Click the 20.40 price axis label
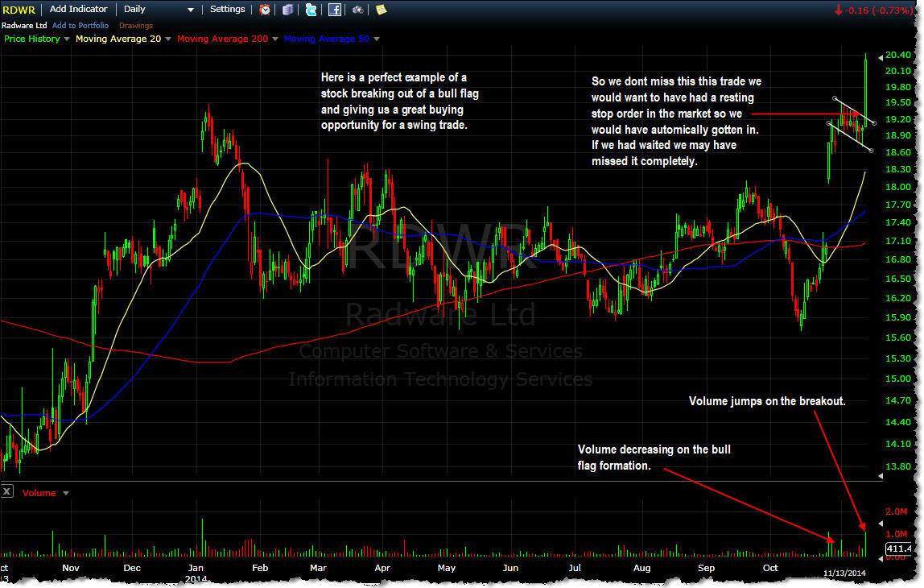 coord(898,55)
